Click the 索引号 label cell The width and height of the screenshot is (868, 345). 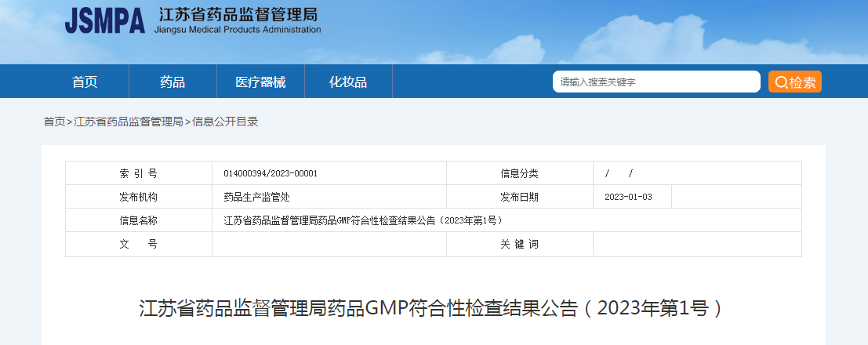tap(138, 173)
